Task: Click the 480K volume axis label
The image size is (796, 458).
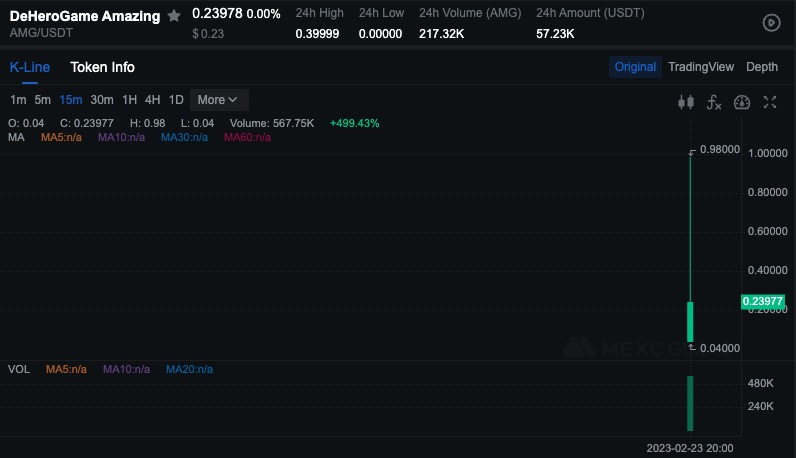Action: point(760,383)
